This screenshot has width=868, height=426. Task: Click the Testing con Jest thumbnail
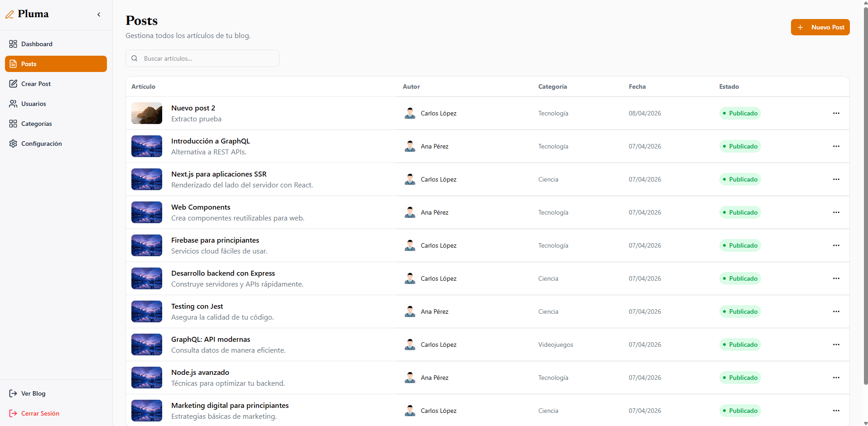[147, 311]
